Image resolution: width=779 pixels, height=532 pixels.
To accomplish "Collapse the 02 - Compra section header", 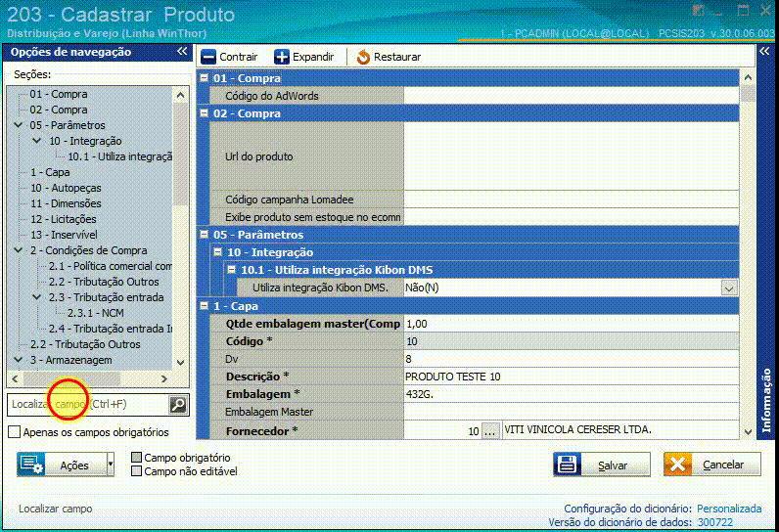I will (x=204, y=113).
